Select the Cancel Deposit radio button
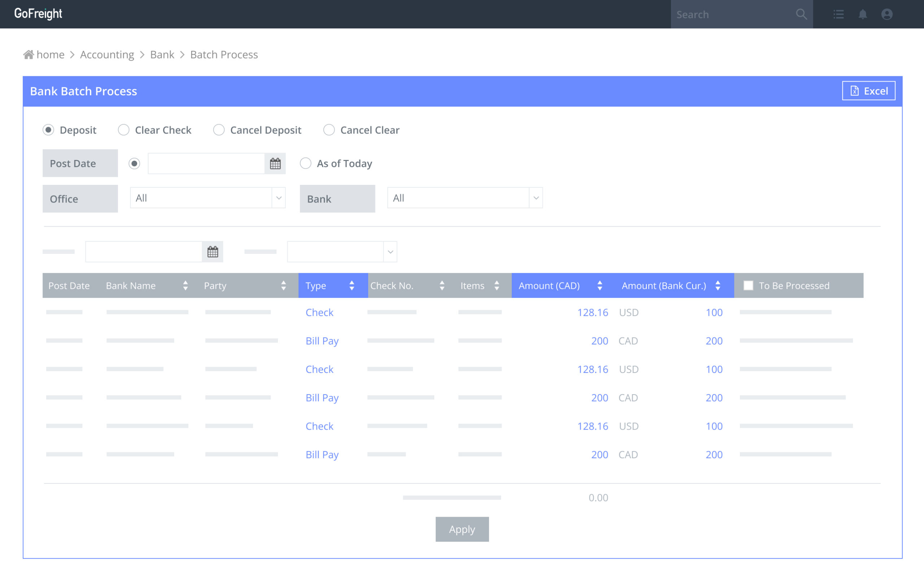924x578 pixels. tap(218, 130)
